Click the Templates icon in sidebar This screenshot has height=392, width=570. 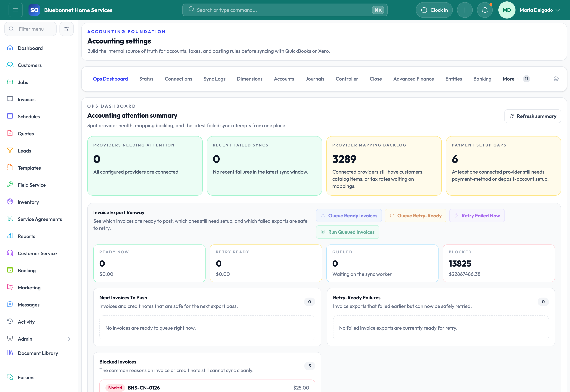pos(10,167)
